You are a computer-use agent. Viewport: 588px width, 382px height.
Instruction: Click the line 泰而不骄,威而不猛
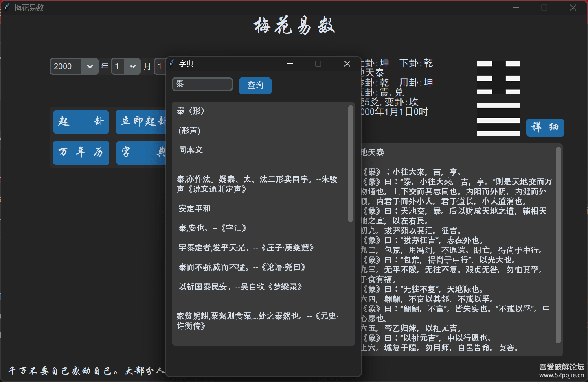242,267
